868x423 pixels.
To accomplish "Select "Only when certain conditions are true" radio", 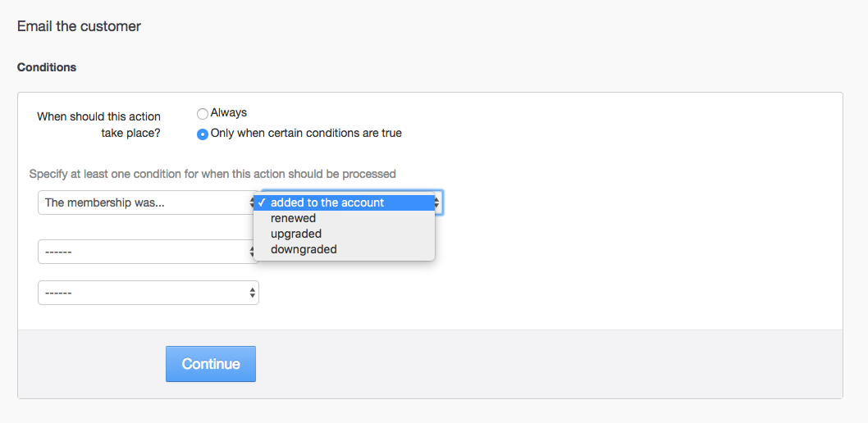I will [x=203, y=134].
